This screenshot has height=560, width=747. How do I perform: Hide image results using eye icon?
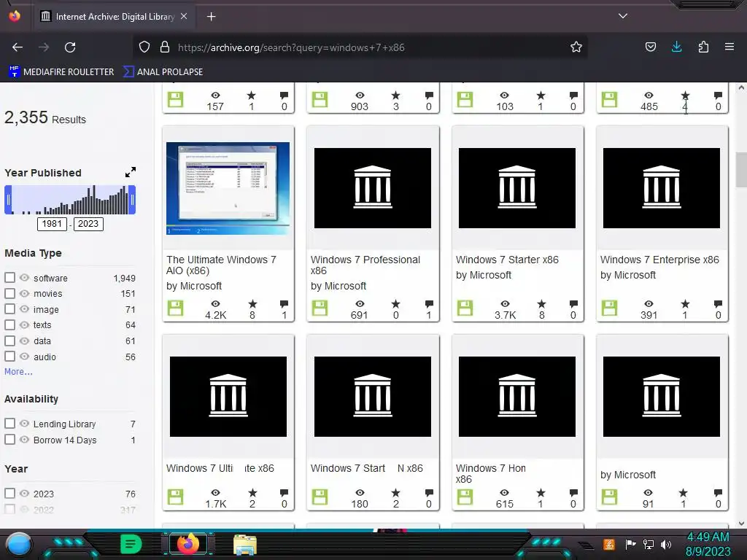24,309
